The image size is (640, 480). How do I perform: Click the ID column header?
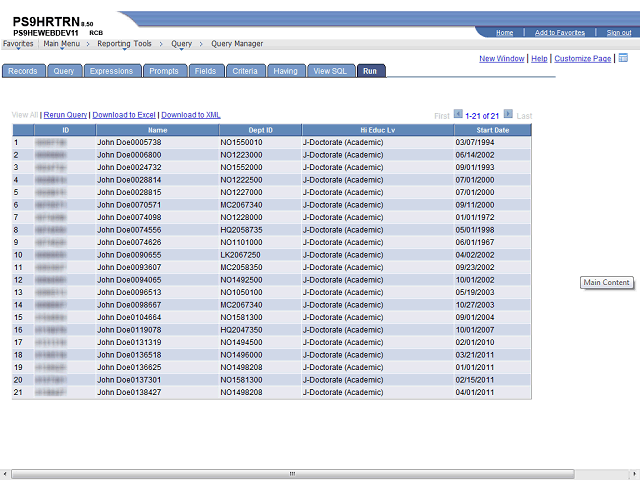(65, 130)
